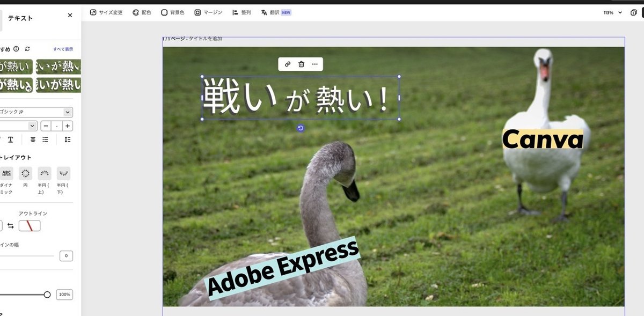The image size is (644, 316).
Task: Click the text alignment icon
Action: [33, 139]
